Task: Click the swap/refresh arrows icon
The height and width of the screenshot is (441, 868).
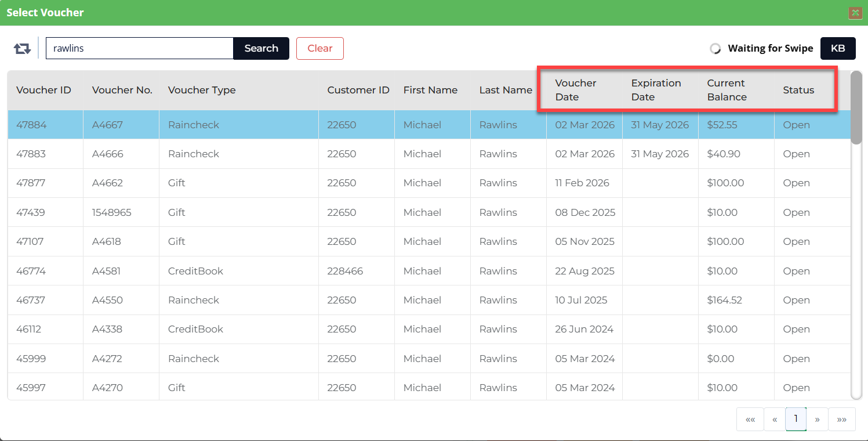Action: [x=22, y=49]
